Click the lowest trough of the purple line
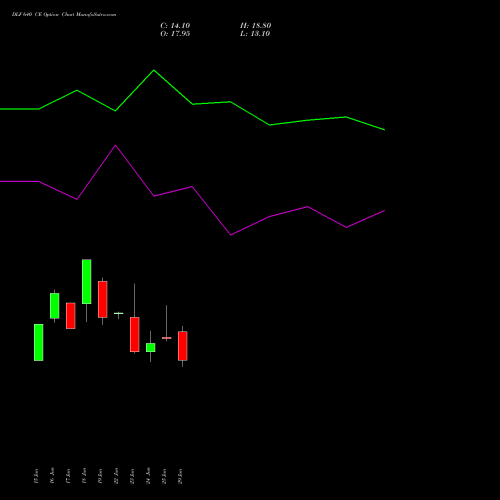 pyautogui.click(x=231, y=235)
